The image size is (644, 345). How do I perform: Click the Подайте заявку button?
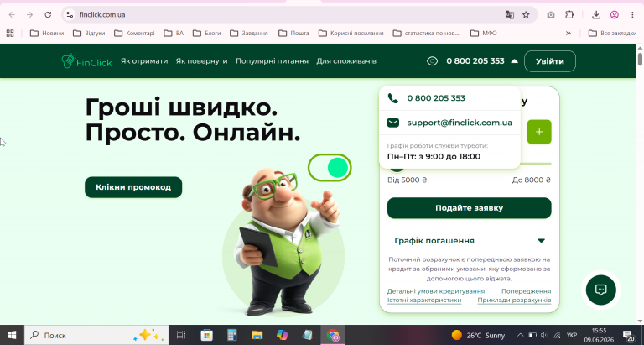tap(469, 208)
